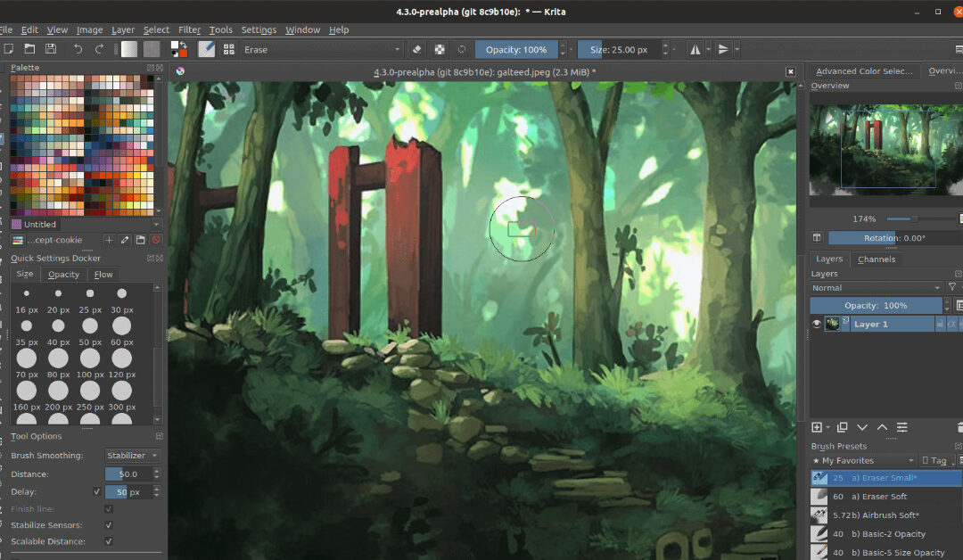Open the Settings menu

pos(259,29)
